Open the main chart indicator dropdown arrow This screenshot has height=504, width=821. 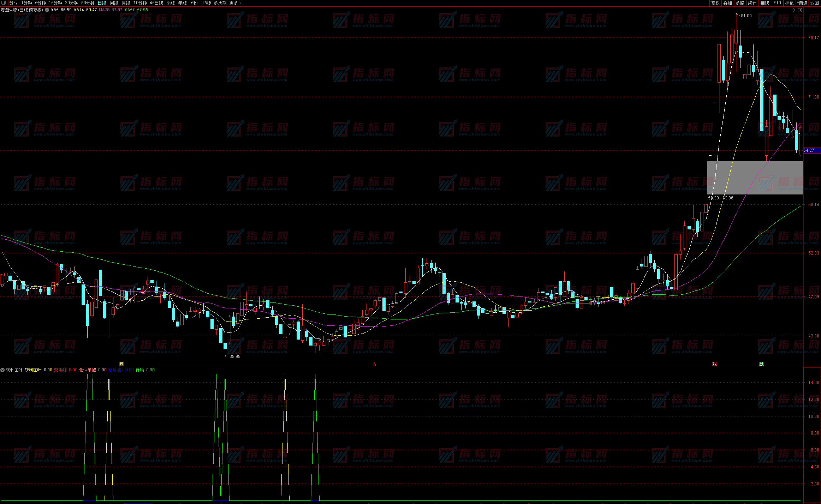click(47, 10)
